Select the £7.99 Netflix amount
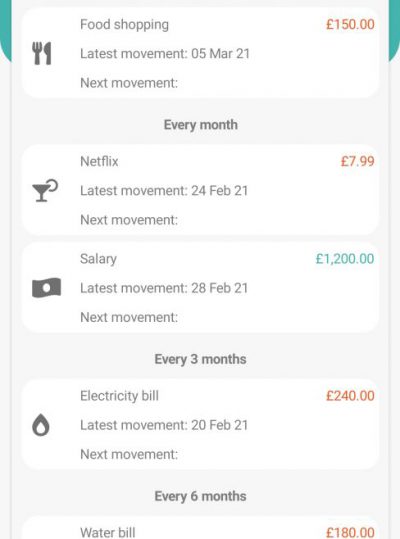Screen dimensions: 400x539 tap(357, 161)
